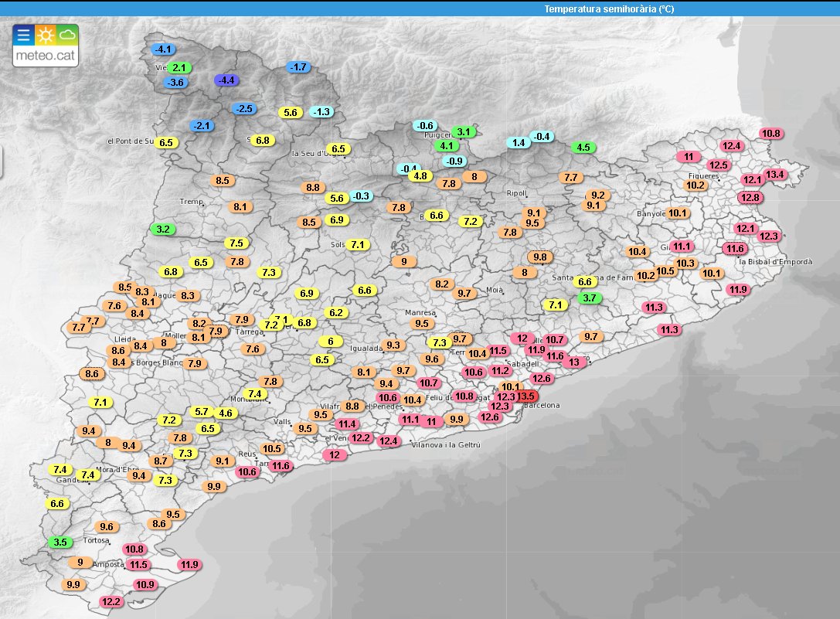Select the 11.6 outlined marker near la Bisbal

(x=735, y=248)
